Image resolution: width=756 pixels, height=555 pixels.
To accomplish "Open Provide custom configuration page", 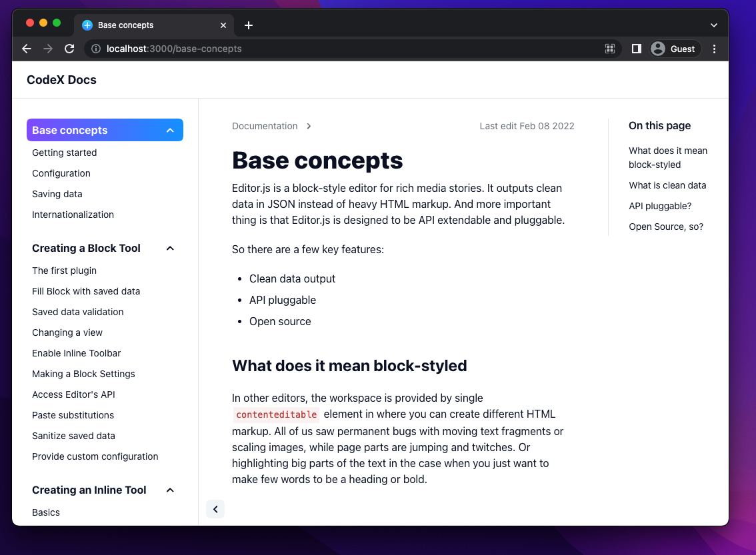I will point(95,456).
